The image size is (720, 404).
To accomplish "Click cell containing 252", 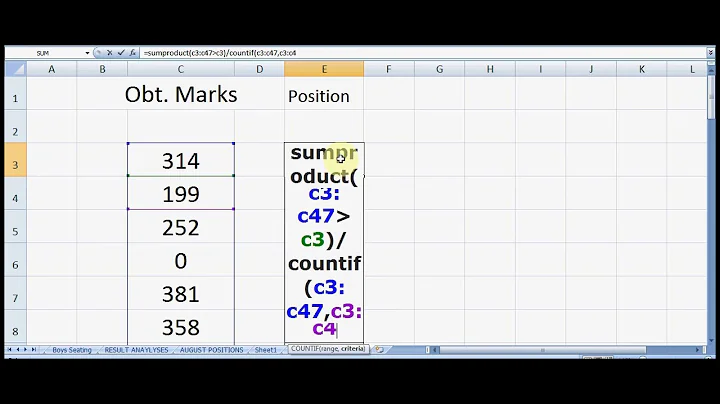I will click(x=181, y=227).
